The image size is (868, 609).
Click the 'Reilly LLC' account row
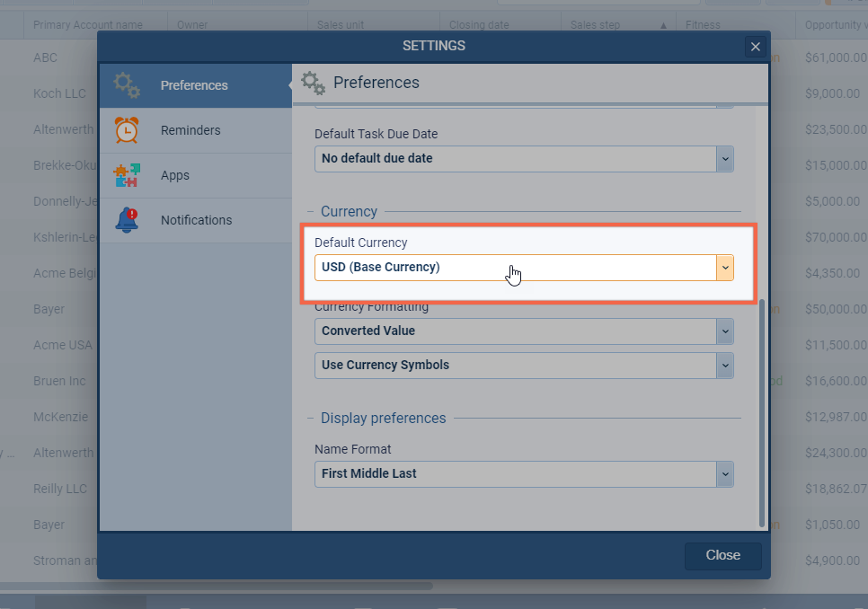click(x=60, y=489)
